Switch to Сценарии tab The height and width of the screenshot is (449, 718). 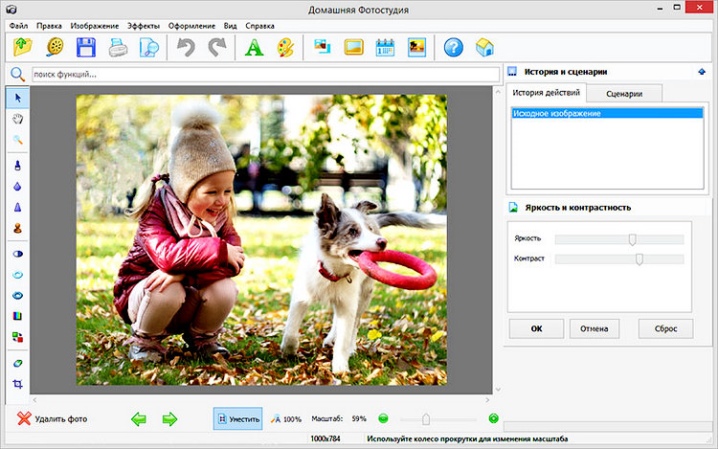click(x=624, y=93)
